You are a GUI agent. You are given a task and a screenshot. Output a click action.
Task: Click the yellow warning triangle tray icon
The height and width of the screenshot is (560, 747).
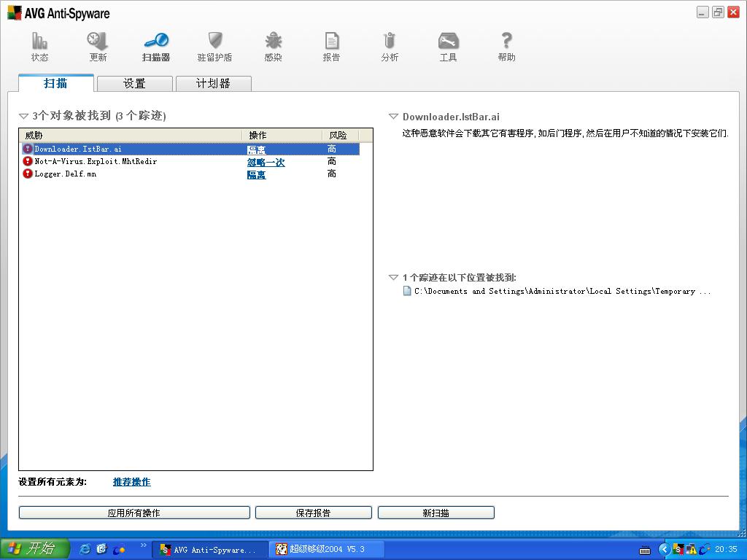pos(691,550)
